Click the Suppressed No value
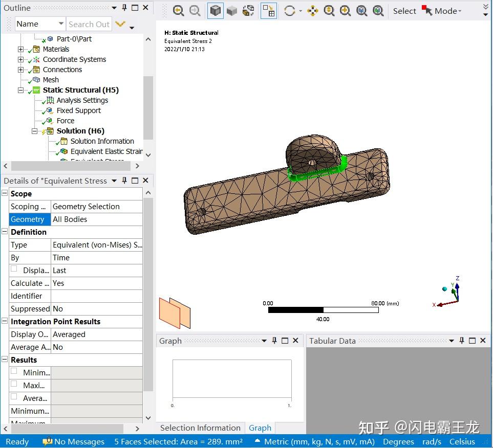Screen dimensions: 493x448 click(x=97, y=309)
